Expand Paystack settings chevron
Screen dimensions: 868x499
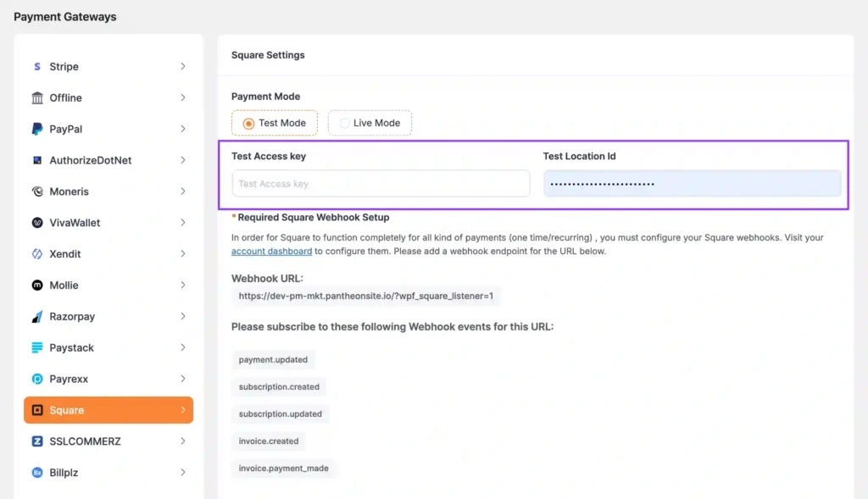point(183,348)
